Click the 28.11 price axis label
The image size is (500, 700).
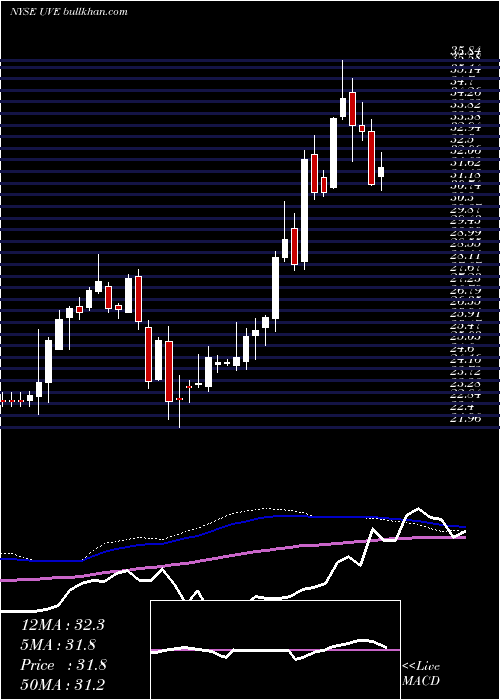point(466,256)
